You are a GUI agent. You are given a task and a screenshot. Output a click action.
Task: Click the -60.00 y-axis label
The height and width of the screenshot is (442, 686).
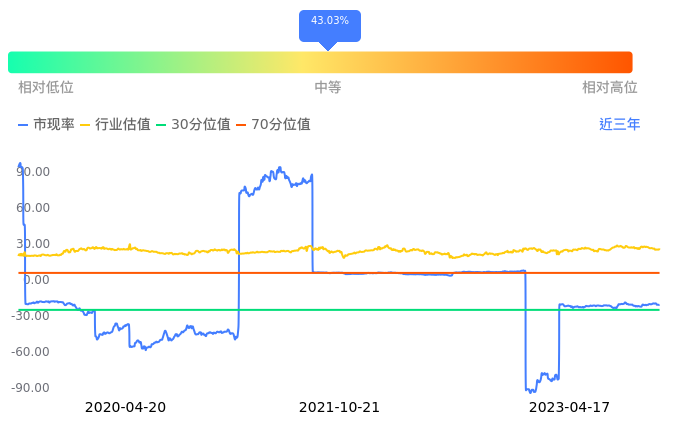[x=32, y=352]
